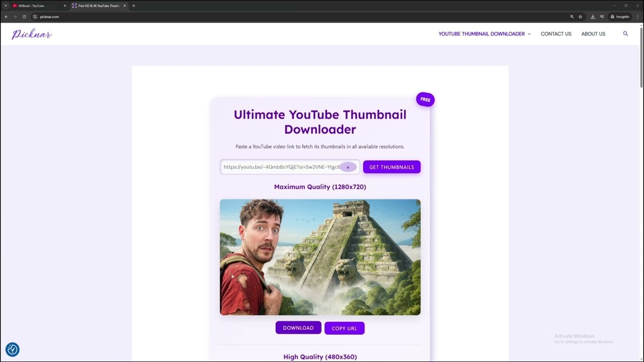
Task: Go forward in browser history
Action: tap(15, 17)
